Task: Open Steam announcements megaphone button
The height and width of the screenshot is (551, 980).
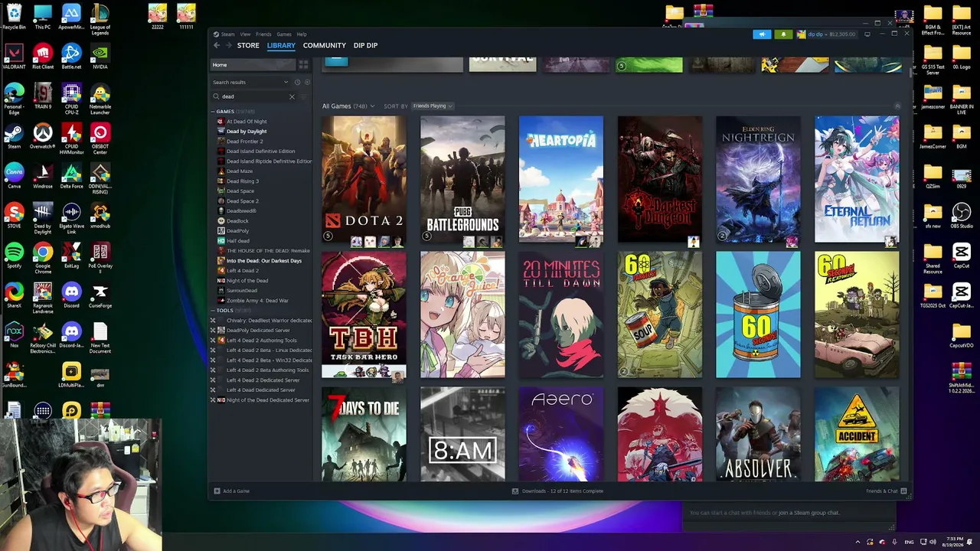Action: click(x=762, y=34)
